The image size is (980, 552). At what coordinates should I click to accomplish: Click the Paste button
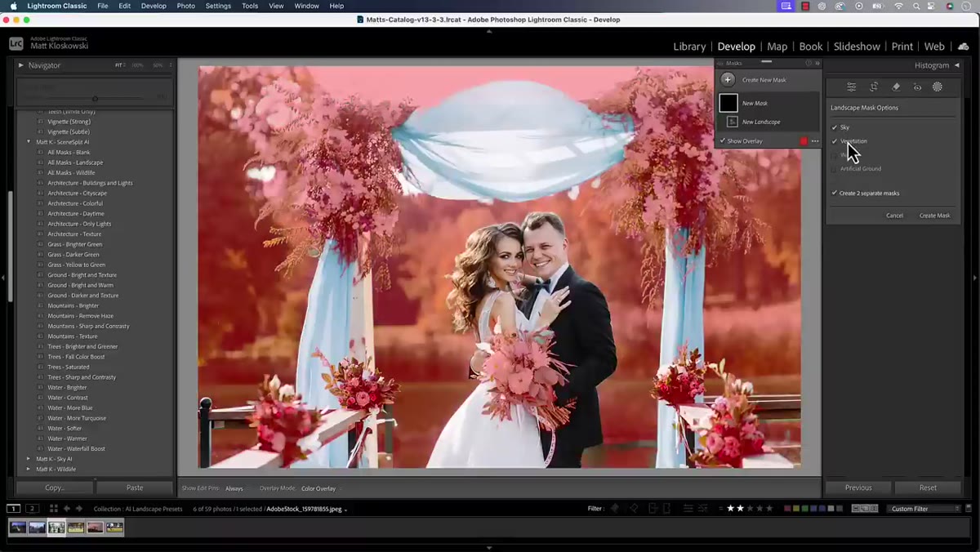(135, 487)
